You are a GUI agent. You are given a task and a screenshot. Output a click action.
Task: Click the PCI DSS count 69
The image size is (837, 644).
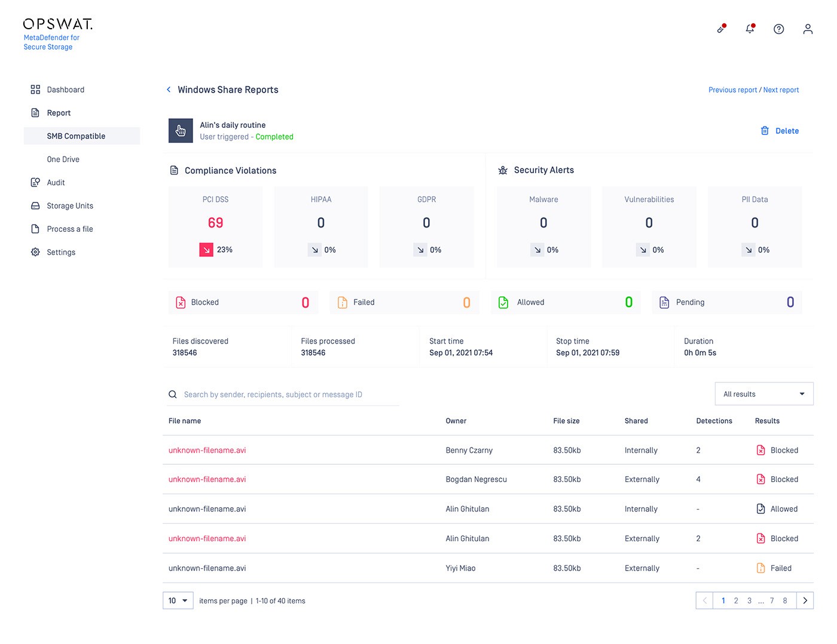(215, 223)
